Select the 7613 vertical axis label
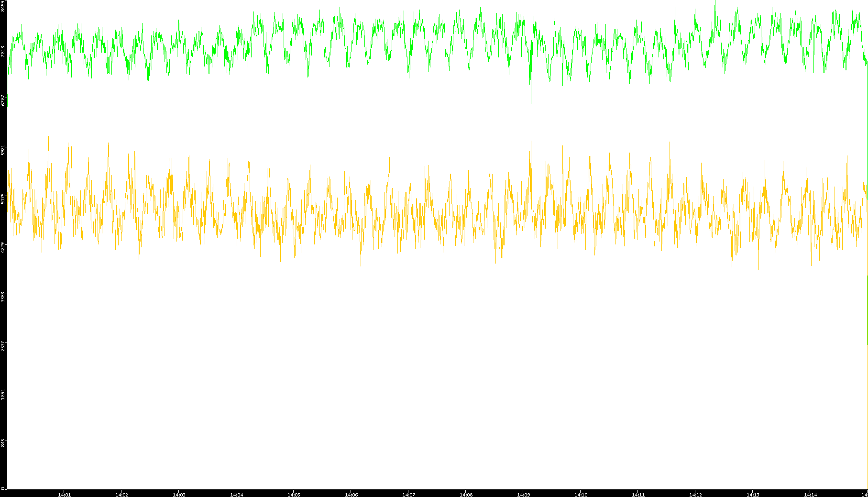868x497 pixels. [x=3, y=52]
